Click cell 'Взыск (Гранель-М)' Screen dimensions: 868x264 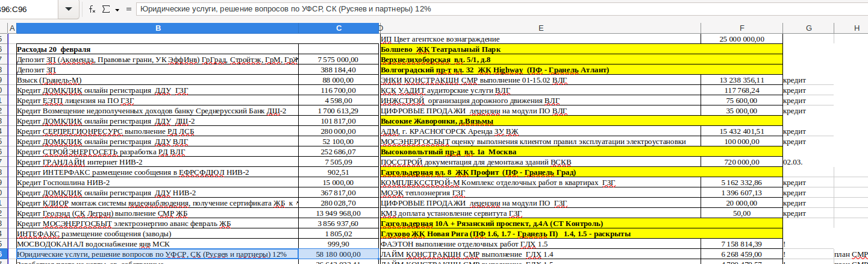tap(157, 80)
